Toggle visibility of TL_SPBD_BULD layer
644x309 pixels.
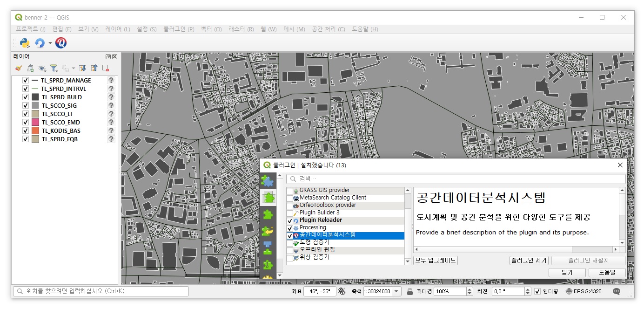[x=26, y=97]
